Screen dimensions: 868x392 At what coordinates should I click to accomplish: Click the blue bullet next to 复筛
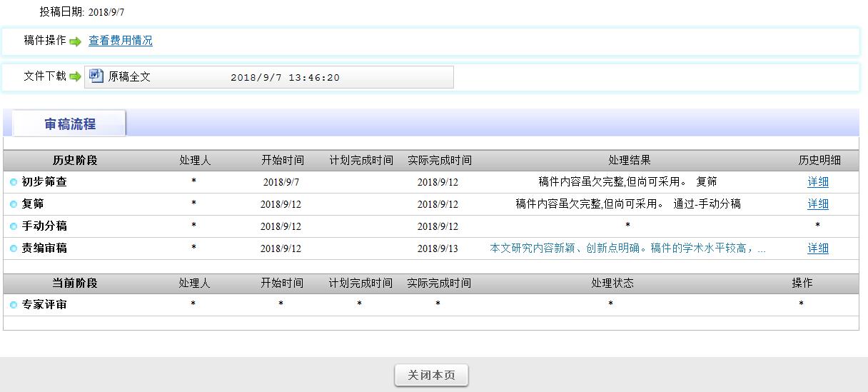pyautogui.click(x=14, y=205)
